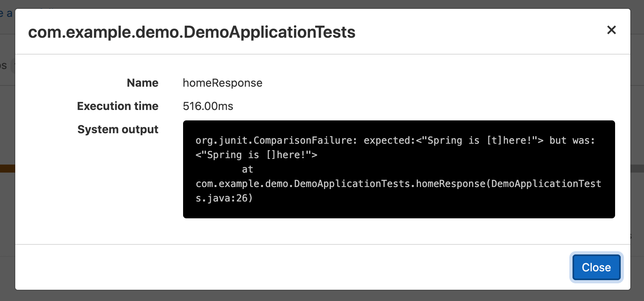The width and height of the screenshot is (644, 301).
Task: Select the modal title com.example.demo.DemoApplicationTests
Action: click(x=192, y=32)
